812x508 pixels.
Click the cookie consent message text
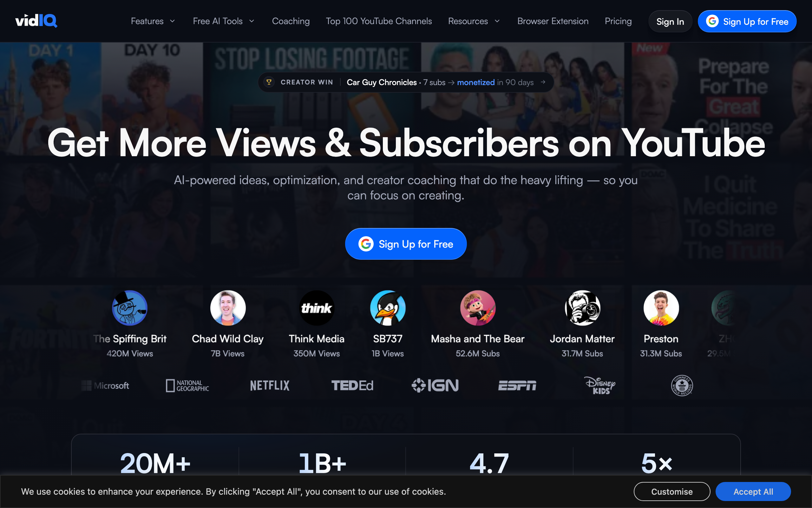[x=233, y=491]
